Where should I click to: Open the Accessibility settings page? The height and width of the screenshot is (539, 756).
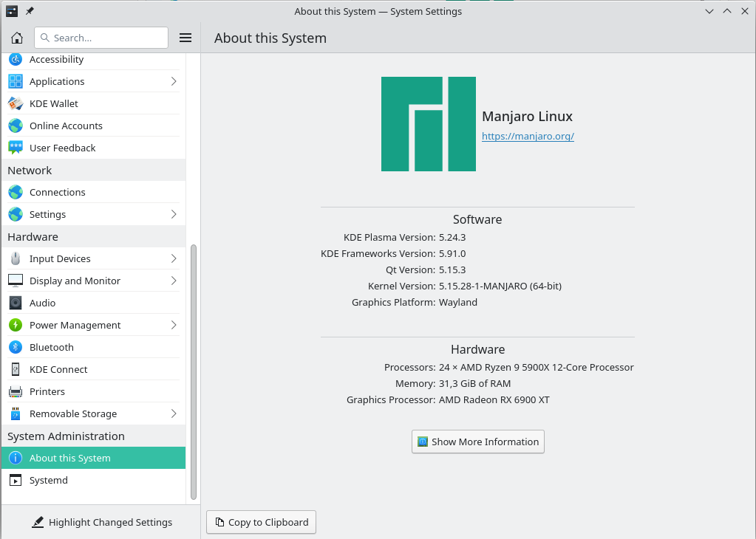(94, 59)
